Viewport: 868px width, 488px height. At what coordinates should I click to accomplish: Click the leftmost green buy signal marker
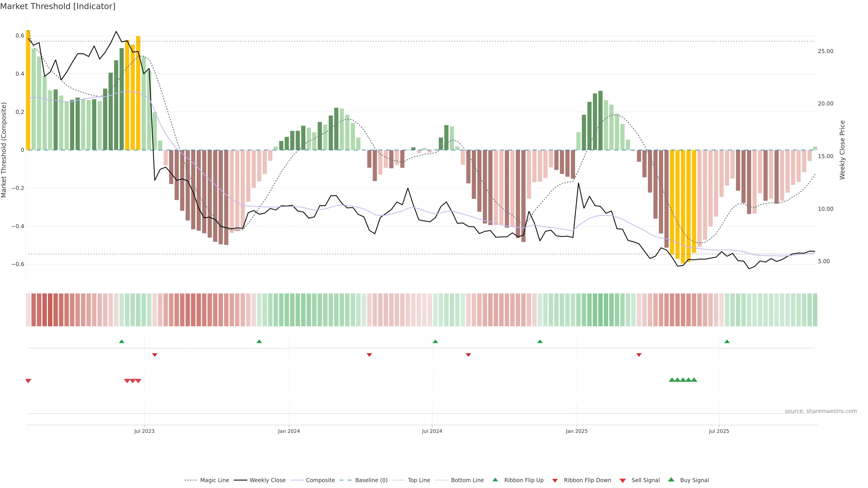[x=672, y=380]
